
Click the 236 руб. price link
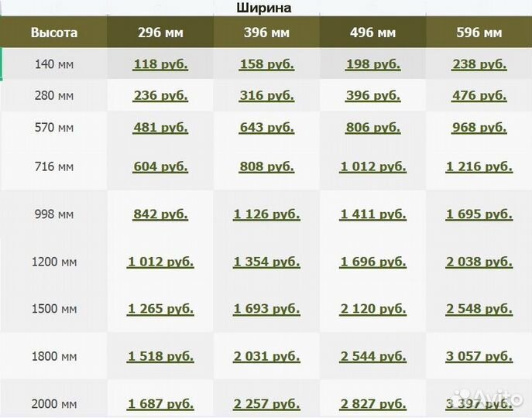tap(160, 95)
